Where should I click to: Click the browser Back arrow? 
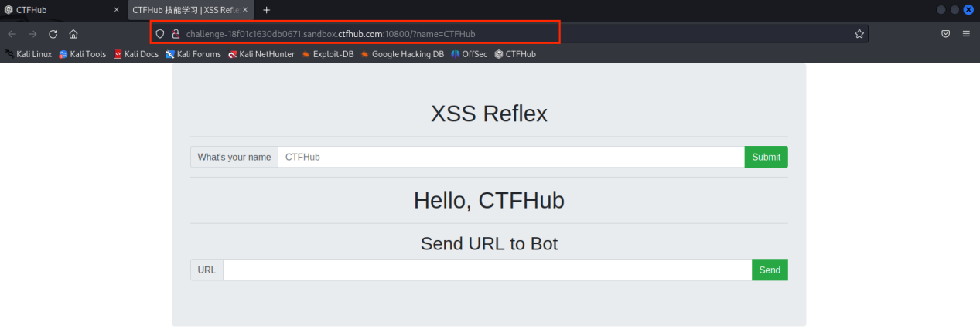pos(12,34)
